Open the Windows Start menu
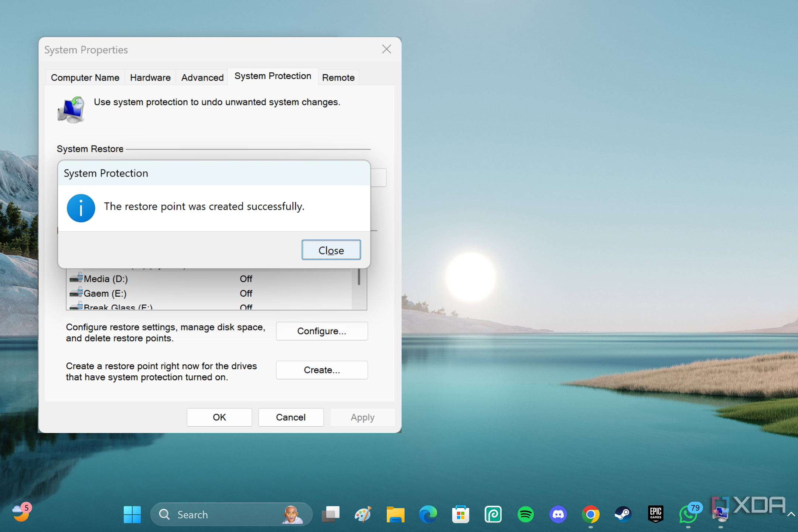798x532 pixels. click(x=132, y=514)
